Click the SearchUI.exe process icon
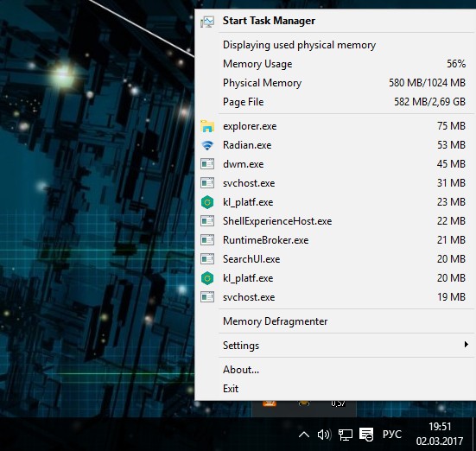Viewport: 476px width, 451px height. point(207,259)
